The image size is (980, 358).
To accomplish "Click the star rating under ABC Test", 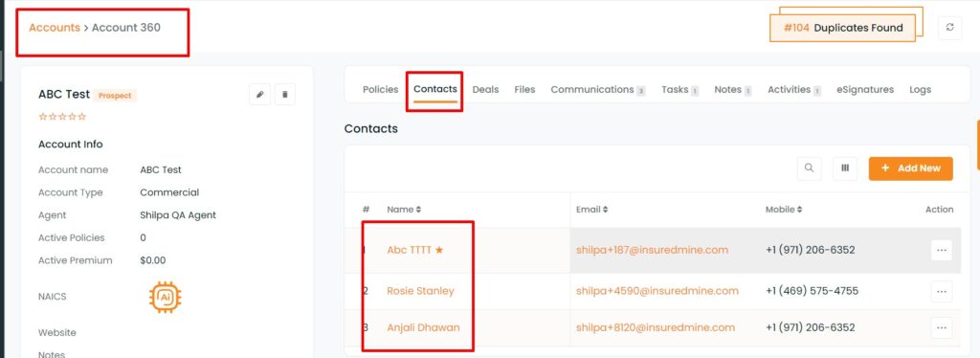I will pyautogui.click(x=62, y=117).
